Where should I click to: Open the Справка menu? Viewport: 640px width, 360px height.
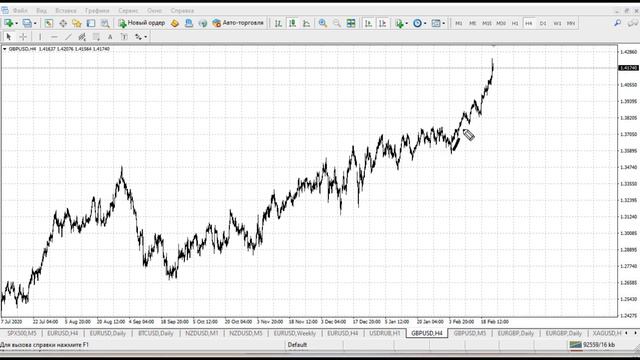coord(182,11)
